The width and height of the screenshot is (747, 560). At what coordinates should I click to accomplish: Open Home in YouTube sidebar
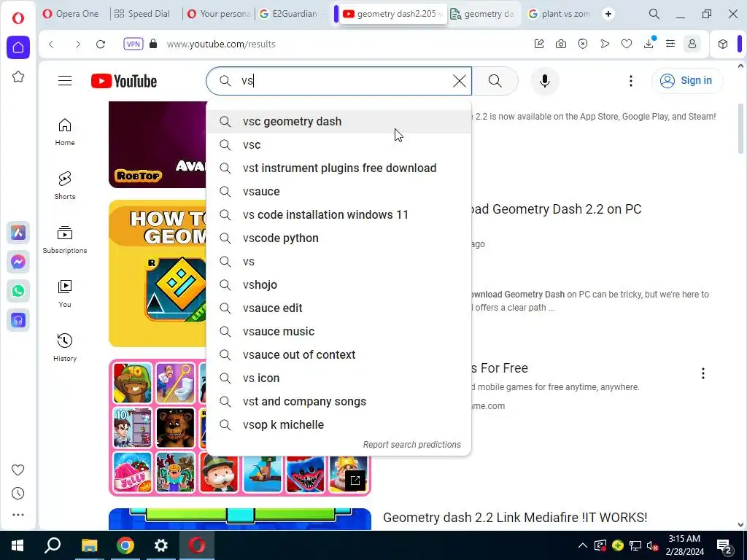65,132
